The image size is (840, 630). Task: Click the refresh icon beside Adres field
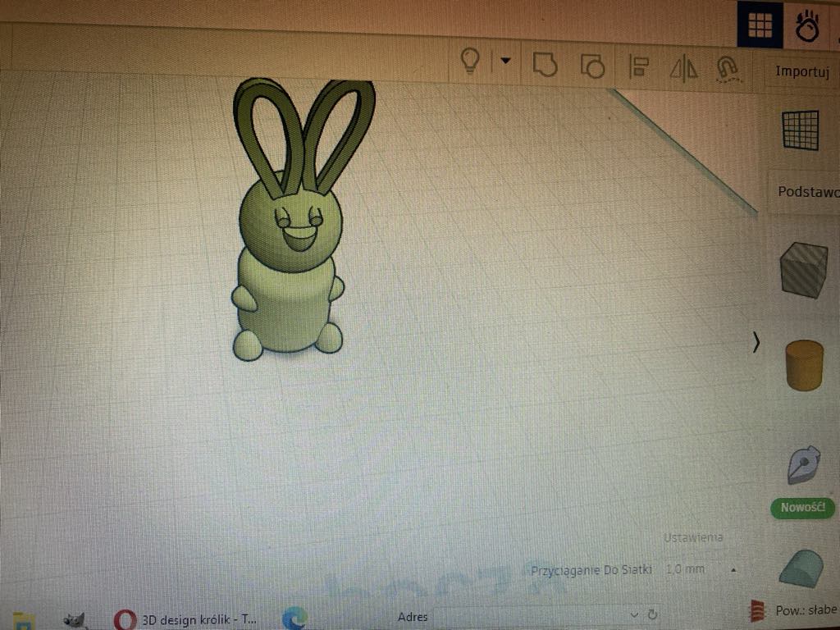pyautogui.click(x=652, y=614)
